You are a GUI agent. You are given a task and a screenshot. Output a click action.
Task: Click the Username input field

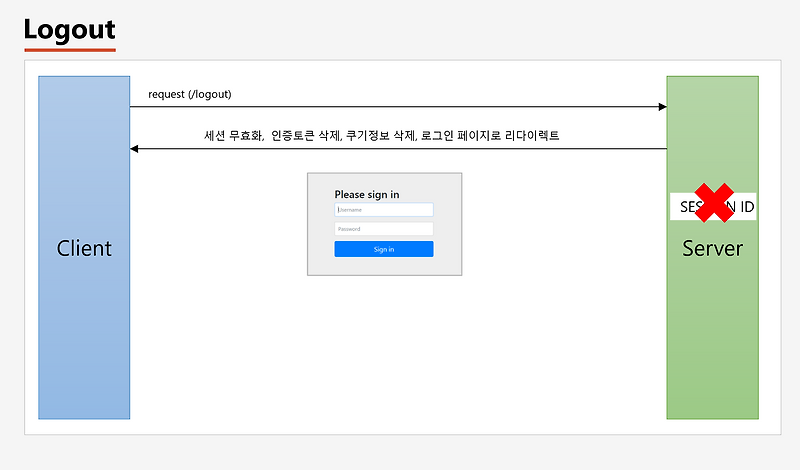pyautogui.click(x=384, y=210)
